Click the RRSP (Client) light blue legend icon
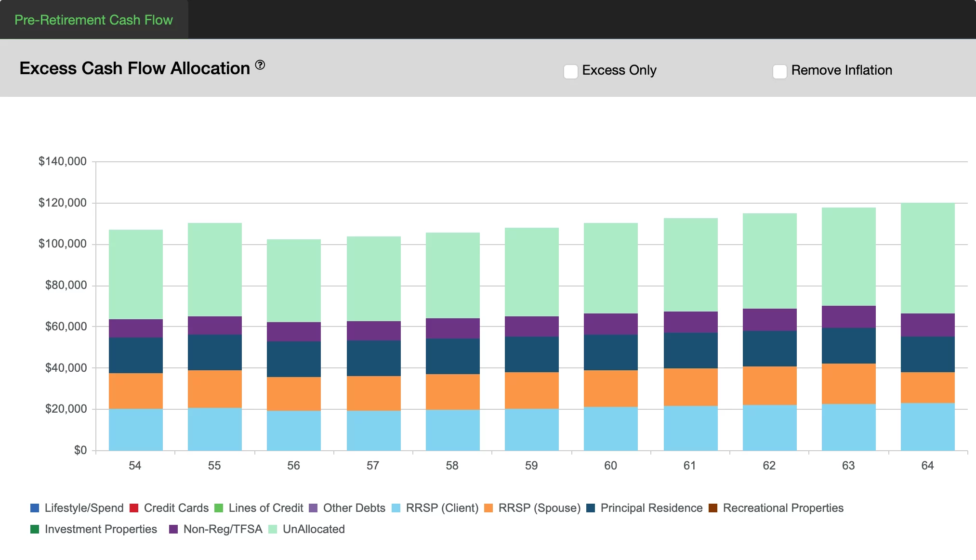Screen dimensions: 976x560 click(x=396, y=508)
